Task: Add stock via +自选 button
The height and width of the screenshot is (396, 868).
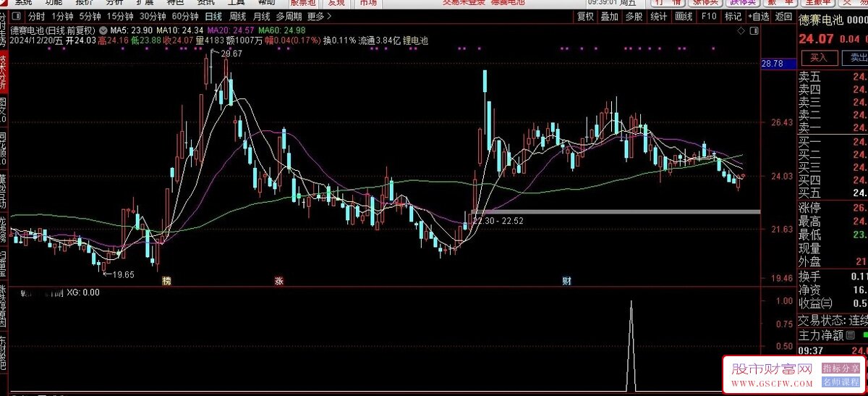Action: 757,17
